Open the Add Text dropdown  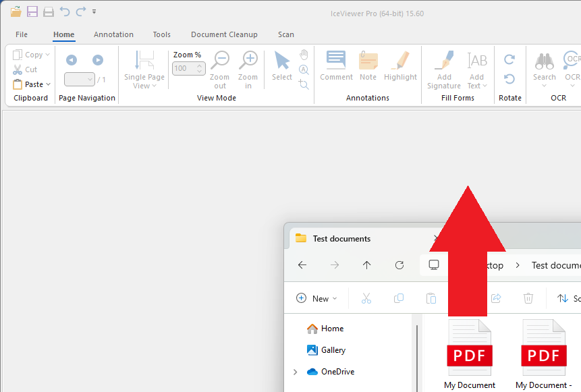477,70
